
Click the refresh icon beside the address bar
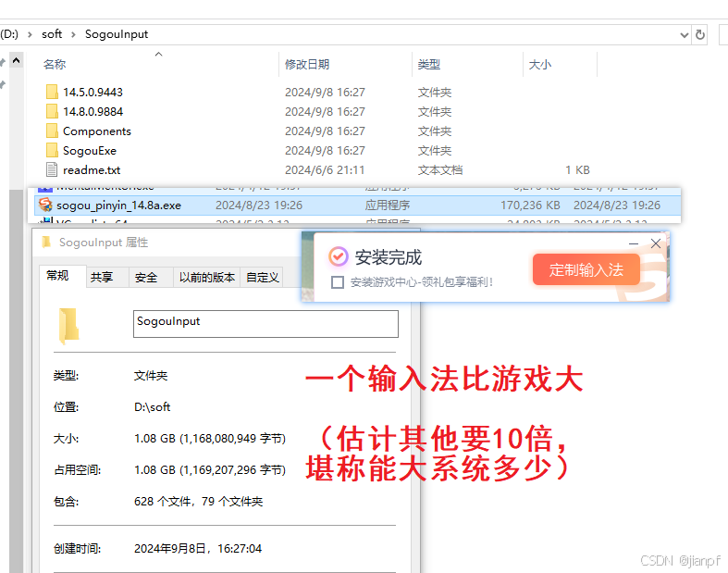pyautogui.click(x=700, y=35)
